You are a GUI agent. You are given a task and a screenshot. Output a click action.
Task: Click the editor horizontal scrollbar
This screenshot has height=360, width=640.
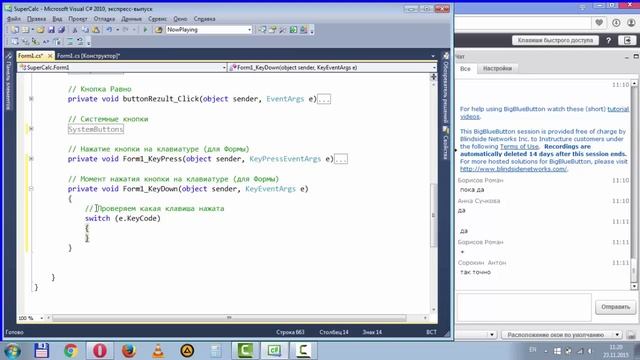point(229,318)
